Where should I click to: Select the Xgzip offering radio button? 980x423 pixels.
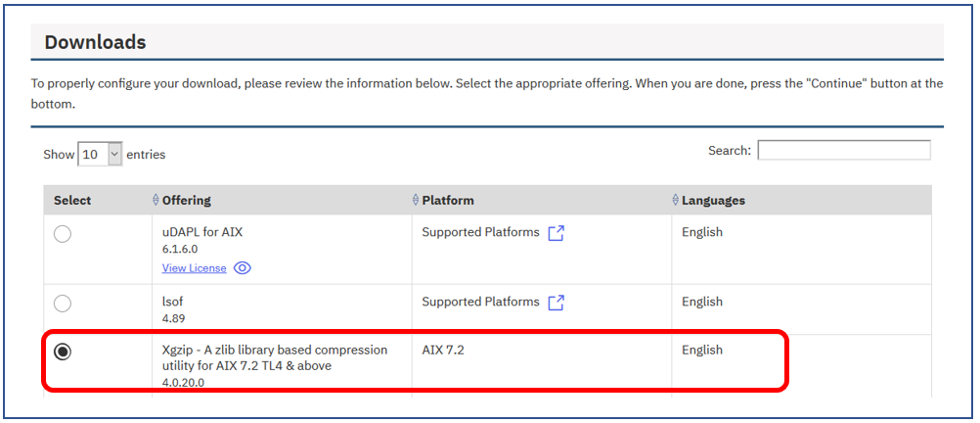(x=63, y=352)
